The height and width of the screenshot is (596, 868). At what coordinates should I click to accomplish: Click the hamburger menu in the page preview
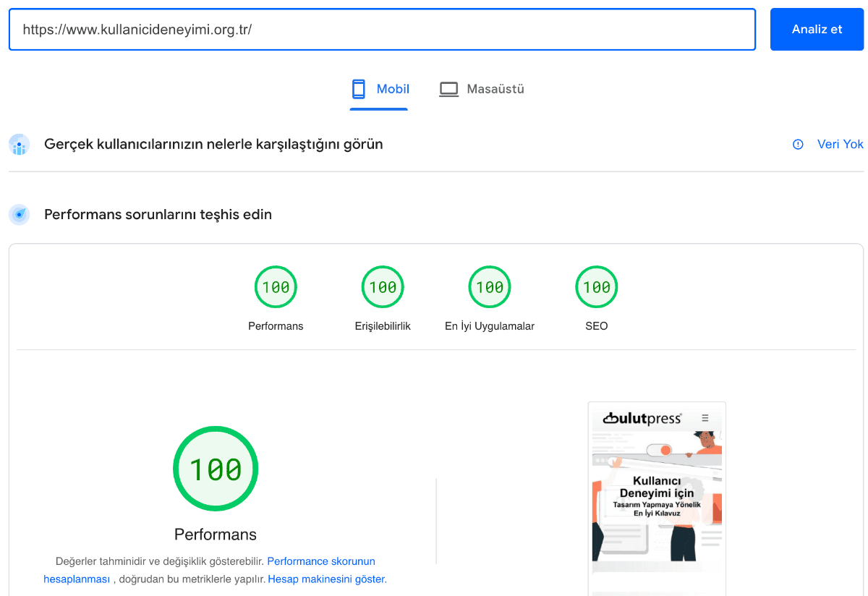(x=705, y=418)
